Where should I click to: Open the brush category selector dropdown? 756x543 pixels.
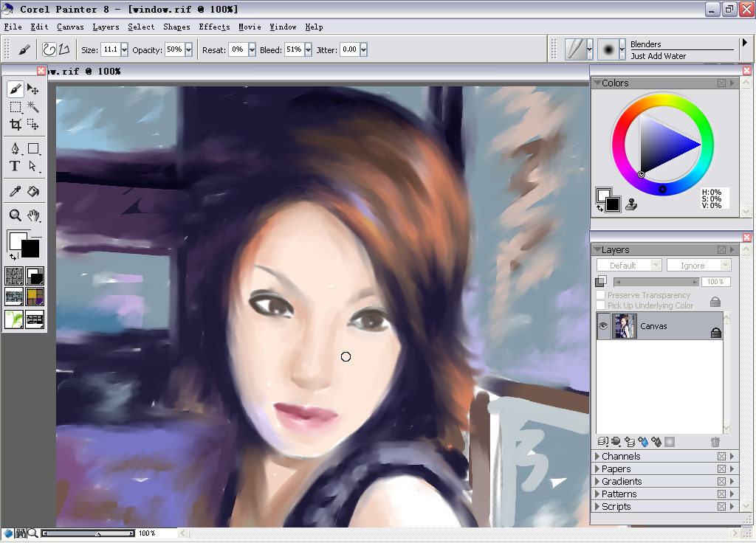[590, 49]
